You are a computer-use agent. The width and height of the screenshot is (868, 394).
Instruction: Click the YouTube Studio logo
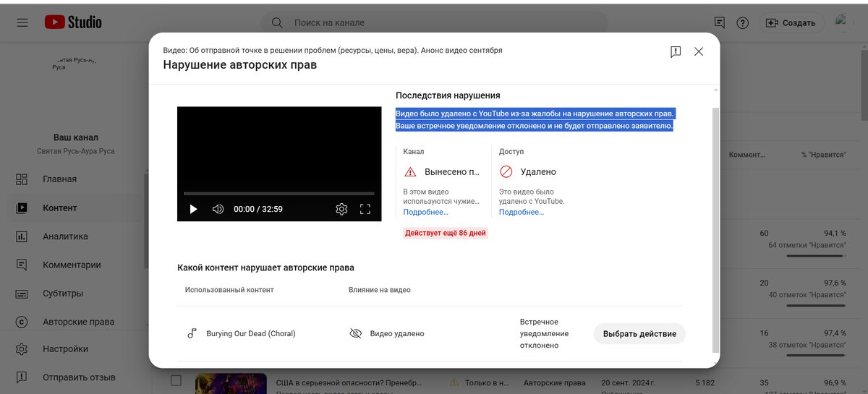73,22
